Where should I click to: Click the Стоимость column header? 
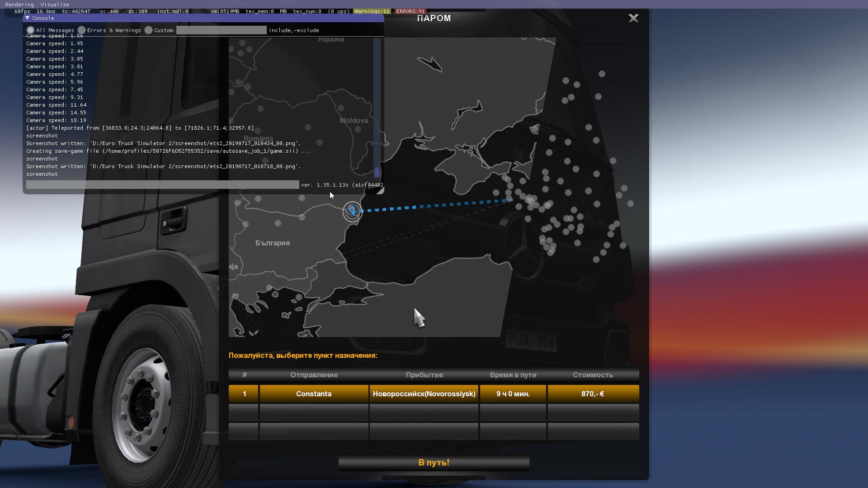(593, 375)
